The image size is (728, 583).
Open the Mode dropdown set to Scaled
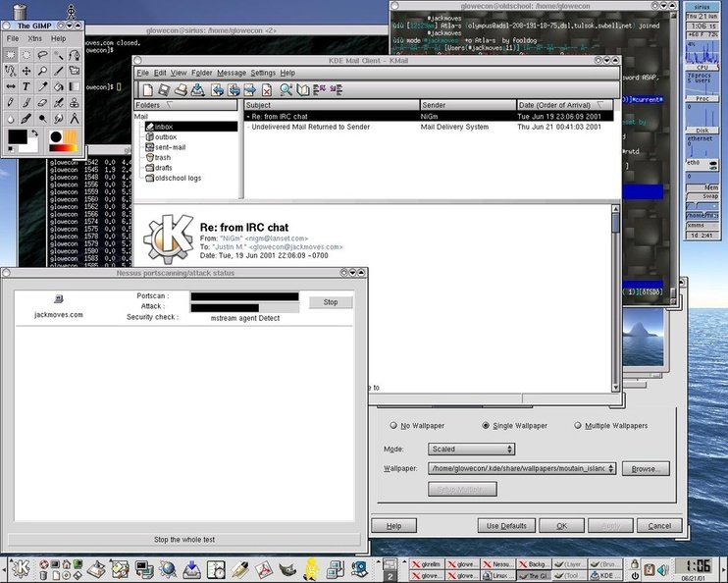tap(471, 449)
